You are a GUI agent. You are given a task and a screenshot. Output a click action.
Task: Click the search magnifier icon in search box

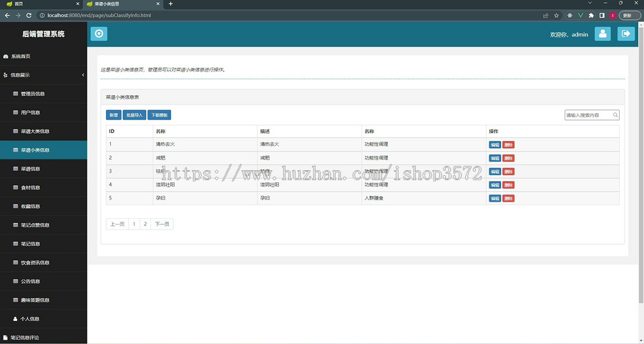(615, 115)
